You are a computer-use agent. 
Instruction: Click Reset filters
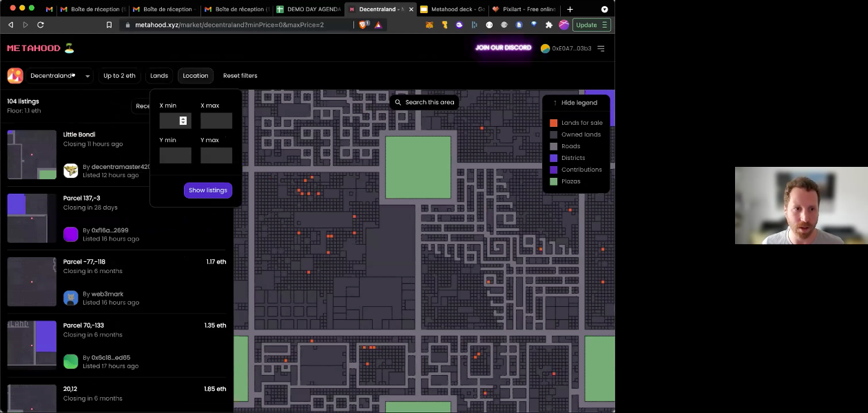click(240, 76)
